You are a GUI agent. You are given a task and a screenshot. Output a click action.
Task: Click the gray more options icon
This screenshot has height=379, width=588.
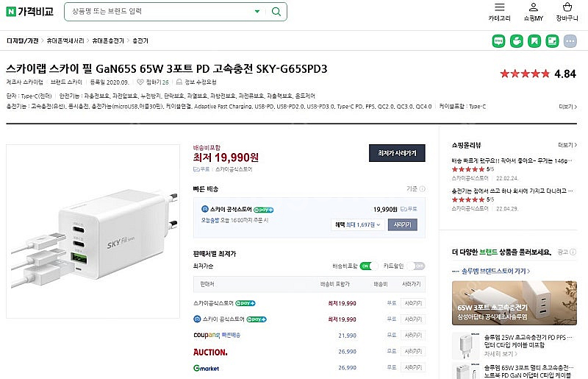570,40
